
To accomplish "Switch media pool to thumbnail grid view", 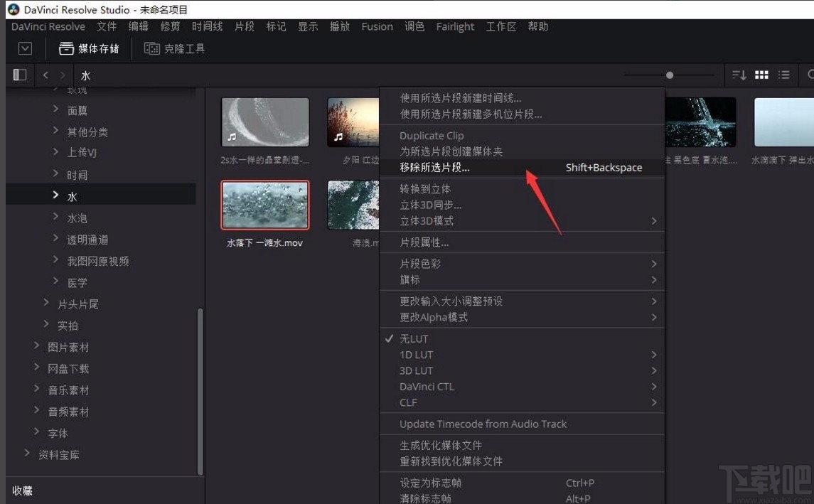I will pos(761,75).
